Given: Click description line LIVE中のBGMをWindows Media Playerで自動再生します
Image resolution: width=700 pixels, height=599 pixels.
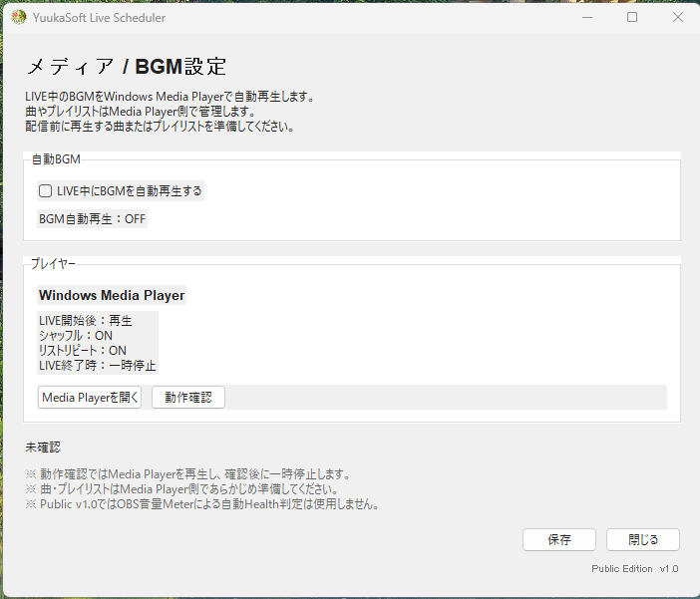Looking at the screenshot, I should click(x=170, y=97).
